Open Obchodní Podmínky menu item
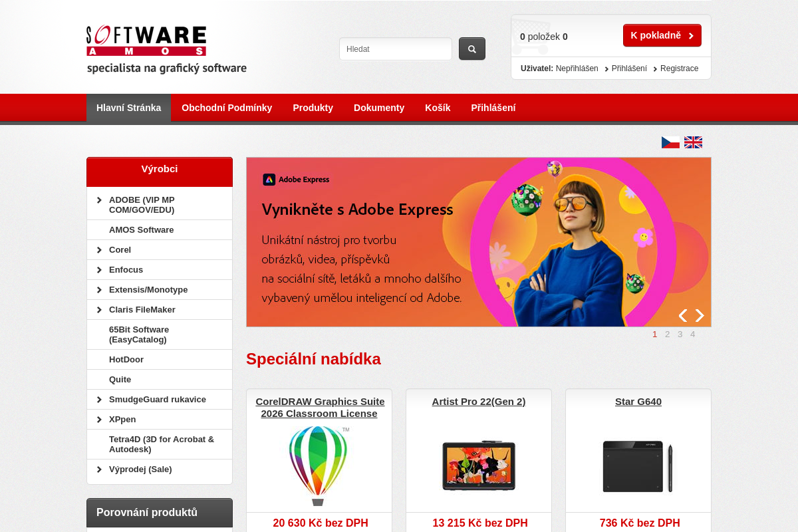The height and width of the screenshot is (532, 798). (x=227, y=108)
